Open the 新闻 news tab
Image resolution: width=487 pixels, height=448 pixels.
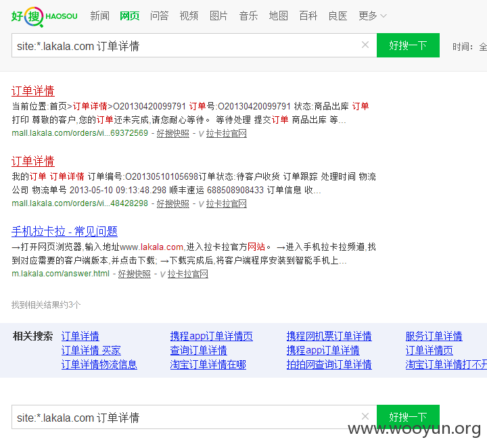[99, 16]
